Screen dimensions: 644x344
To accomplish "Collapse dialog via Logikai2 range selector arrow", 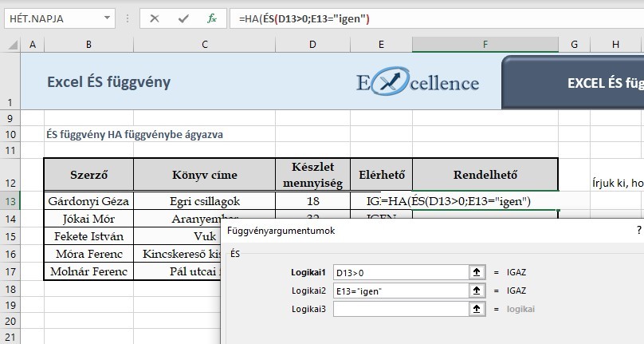I will (x=477, y=291).
